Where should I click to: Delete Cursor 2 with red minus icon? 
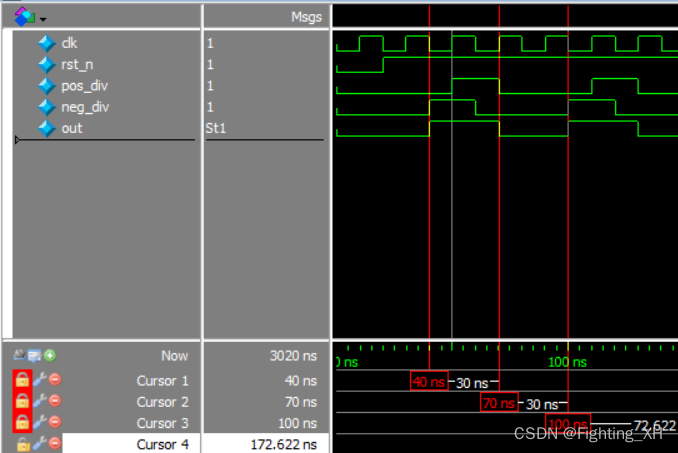(x=55, y=400)
